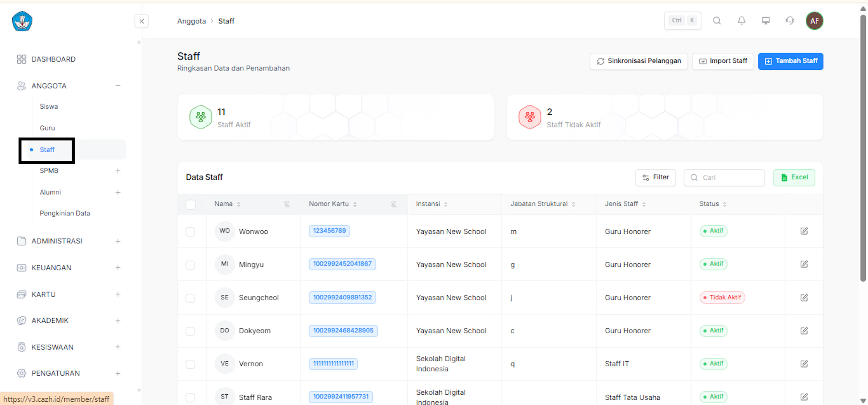Expand the Kartu menu
The image size is (868, 405).
[118, 294]
